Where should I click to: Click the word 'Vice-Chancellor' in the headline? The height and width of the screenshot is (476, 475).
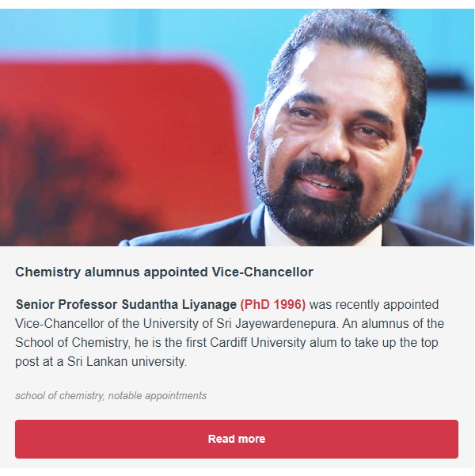coord(267,272)
